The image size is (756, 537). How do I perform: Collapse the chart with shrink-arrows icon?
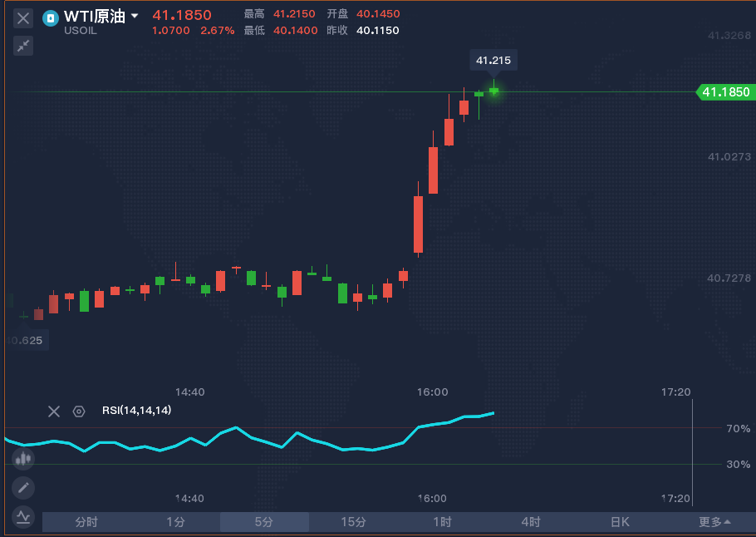[x=22, y=46]
